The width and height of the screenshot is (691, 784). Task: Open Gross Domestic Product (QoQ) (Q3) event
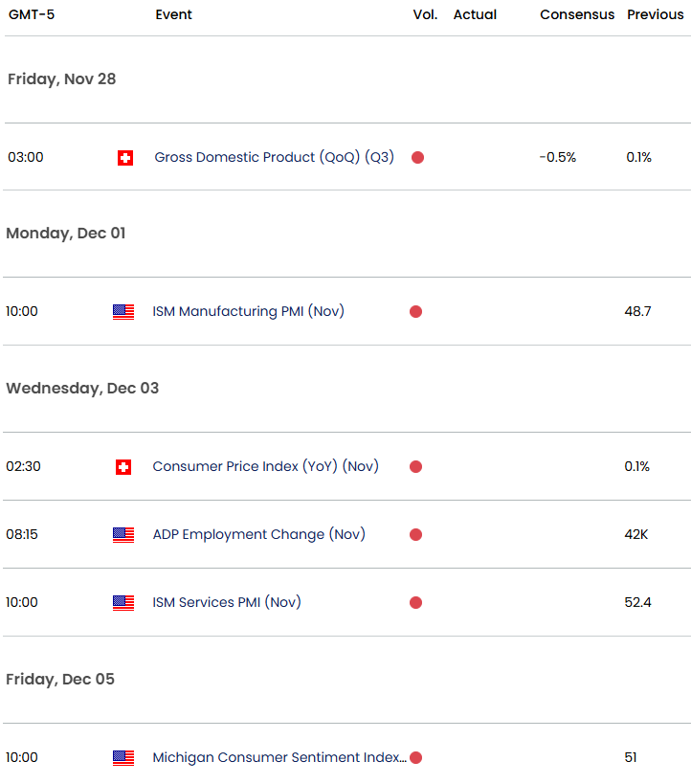(x=274, y=157)
